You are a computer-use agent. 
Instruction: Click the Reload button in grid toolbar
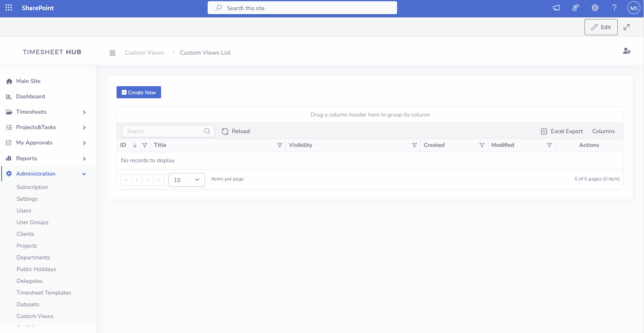point(236,132)
